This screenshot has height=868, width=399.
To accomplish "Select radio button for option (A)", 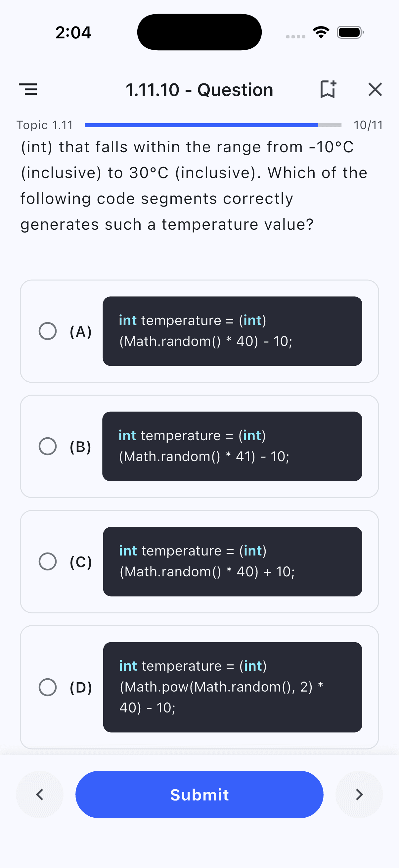I will pos(47,331).
